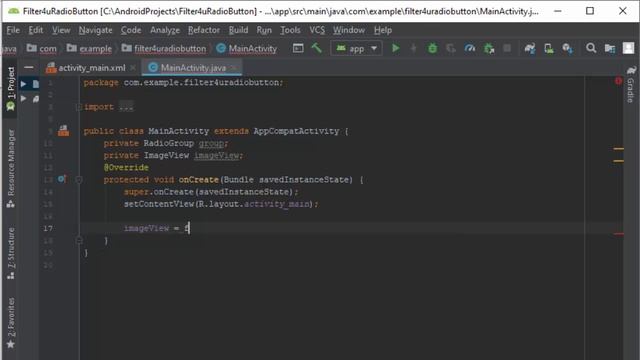Click the red error indicator atop editor
The height and width of the screenshot is (360, 640).
(619, 81)
